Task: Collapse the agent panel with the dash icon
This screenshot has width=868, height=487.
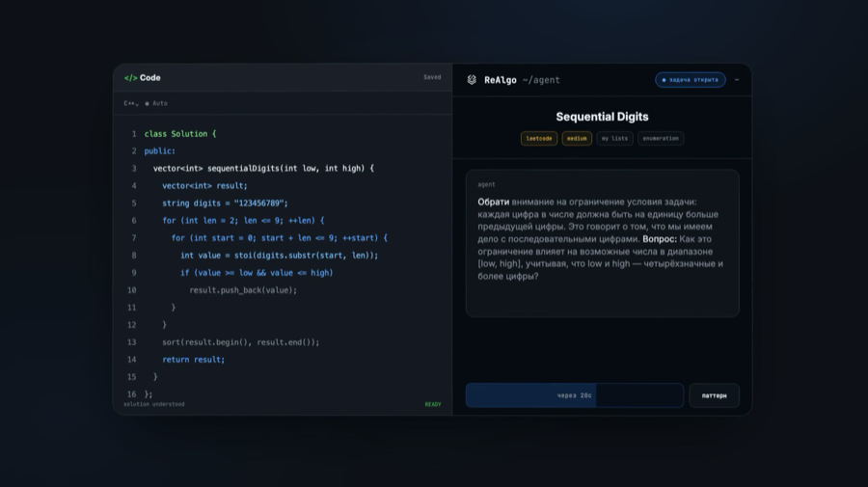Action: (737, 80)
